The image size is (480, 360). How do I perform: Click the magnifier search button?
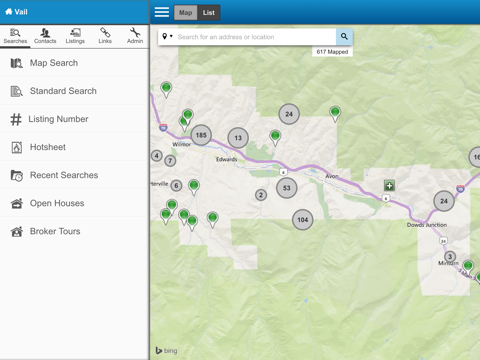click(344, 37)
